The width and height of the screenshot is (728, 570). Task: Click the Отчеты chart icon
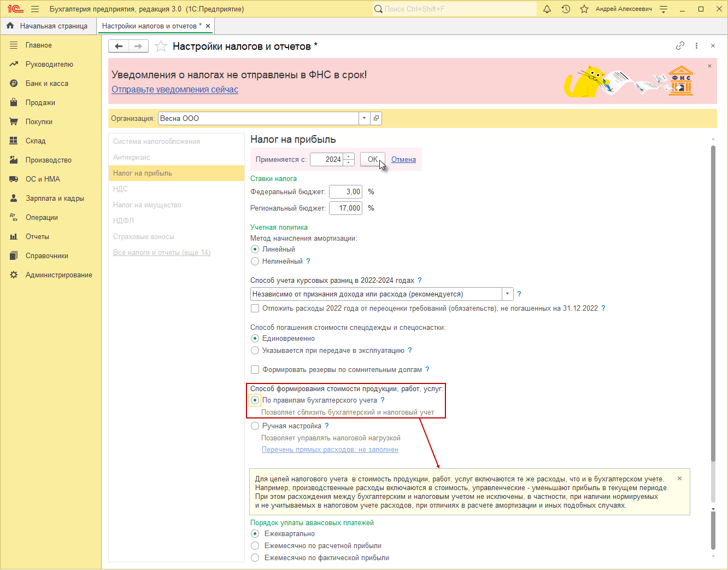(14, 236)
